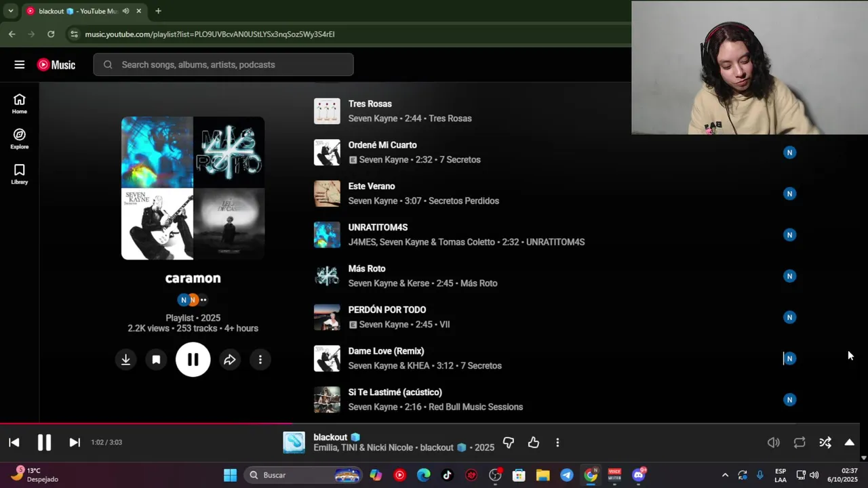
Task: Select Si Te Lastimé (acústico) track
Action: coord(395,392)
